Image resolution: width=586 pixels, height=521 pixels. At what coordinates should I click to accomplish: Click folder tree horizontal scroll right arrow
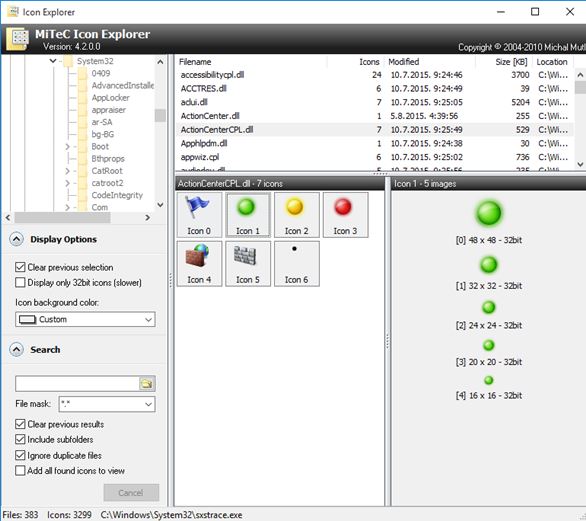click(148, 218)
